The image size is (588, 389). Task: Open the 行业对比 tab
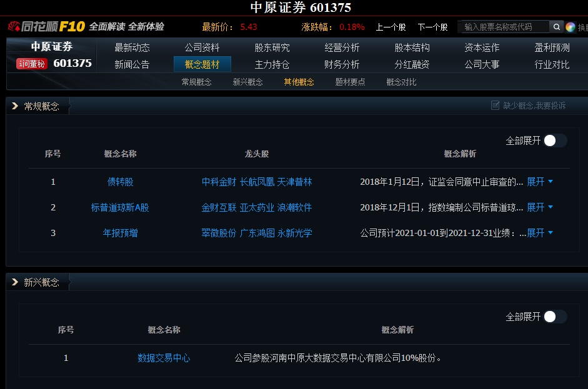pos(552,64)
